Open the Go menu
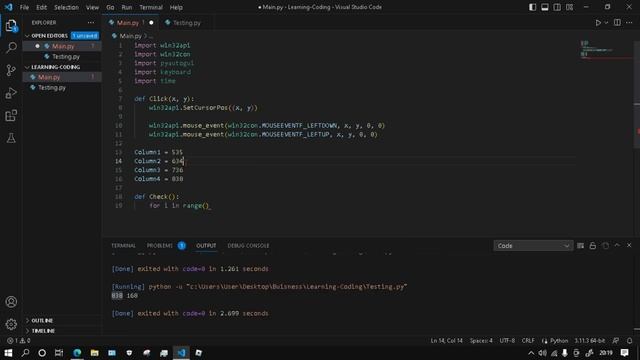The image size is (640, 360). coord(110,7)
